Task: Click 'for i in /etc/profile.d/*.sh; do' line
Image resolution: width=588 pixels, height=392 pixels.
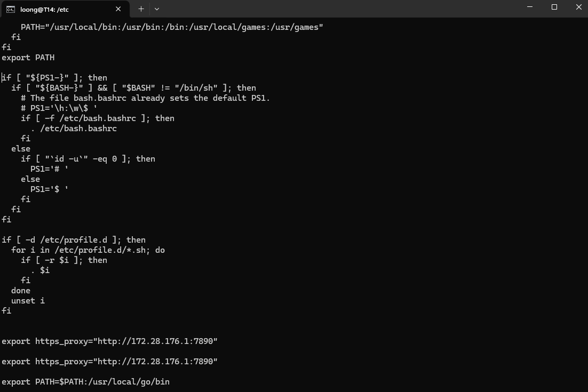Action: coord(88,250)
